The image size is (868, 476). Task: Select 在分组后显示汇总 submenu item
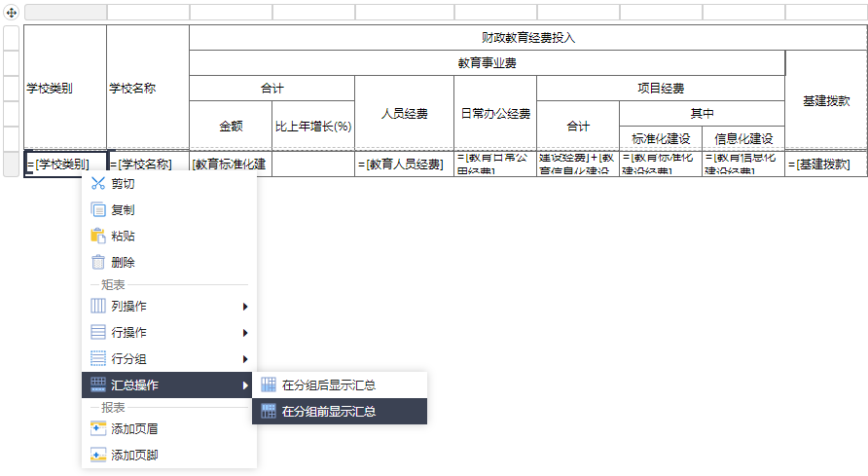pos(340,384)
